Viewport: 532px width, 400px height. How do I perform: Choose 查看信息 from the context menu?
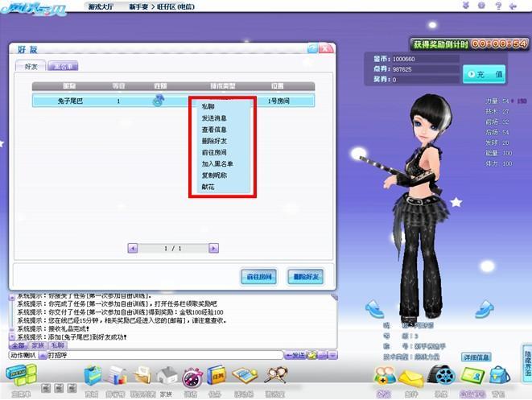(214, 130)
